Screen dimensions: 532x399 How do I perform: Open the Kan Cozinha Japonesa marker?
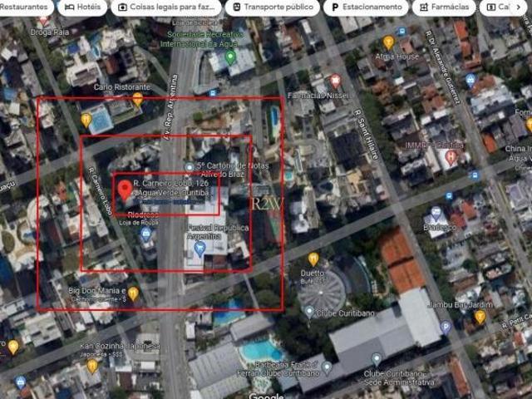click(x=92, y=365)
